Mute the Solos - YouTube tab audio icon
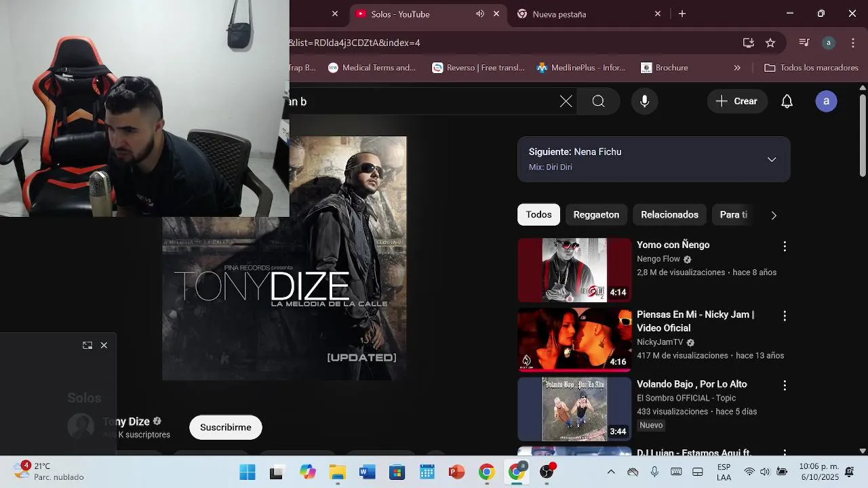This screenshot has height=488, width=868. [480, 14]
